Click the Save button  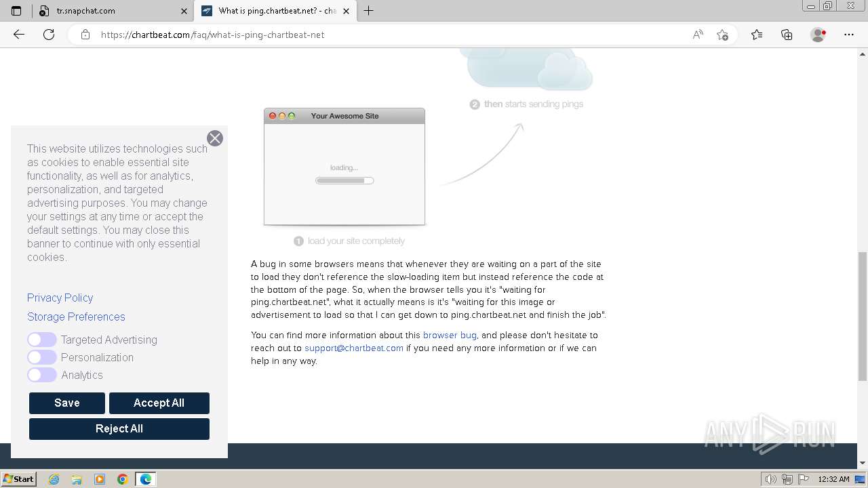click(67, 403)
